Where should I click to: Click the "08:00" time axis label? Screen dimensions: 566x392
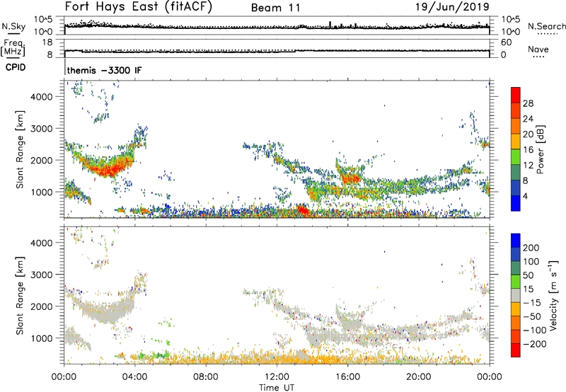pyautogui.click(x=206, y=377)
